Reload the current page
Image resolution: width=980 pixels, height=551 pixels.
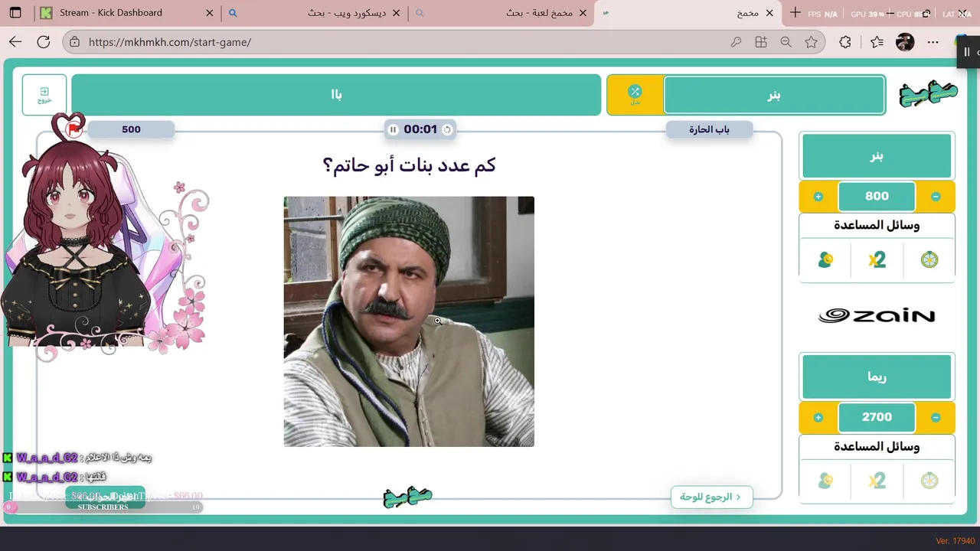pos(44,42)
